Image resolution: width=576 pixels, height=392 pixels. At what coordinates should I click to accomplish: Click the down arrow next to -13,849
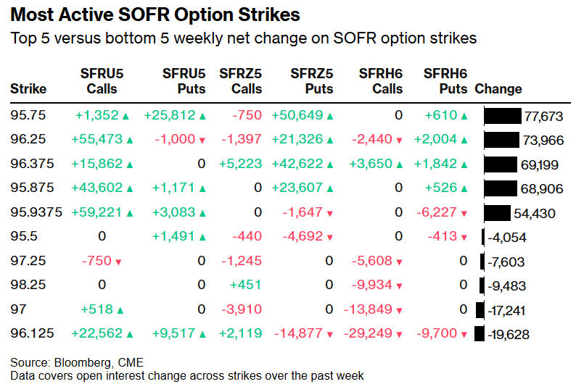click(399, 310)
